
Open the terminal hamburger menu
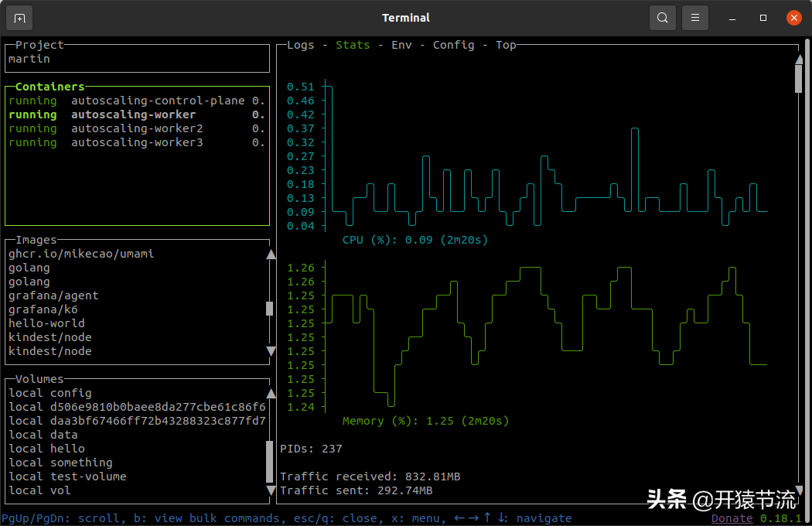click(695, 18)
